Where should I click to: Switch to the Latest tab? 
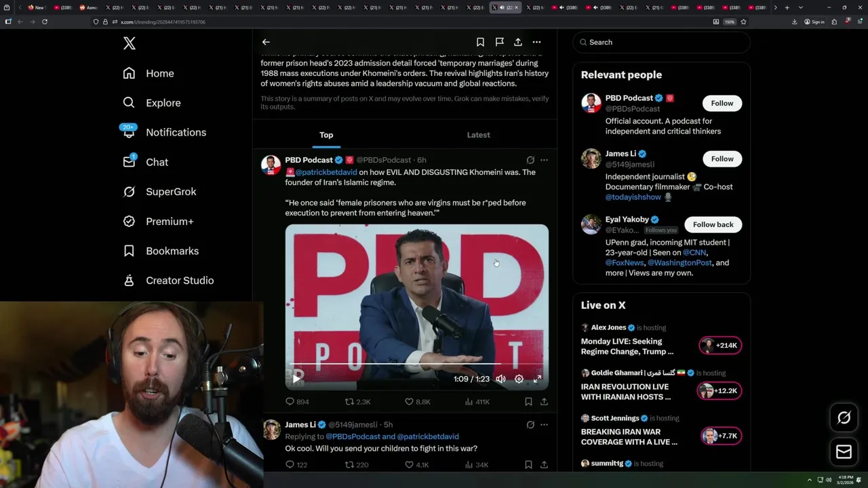coord(478,135)
